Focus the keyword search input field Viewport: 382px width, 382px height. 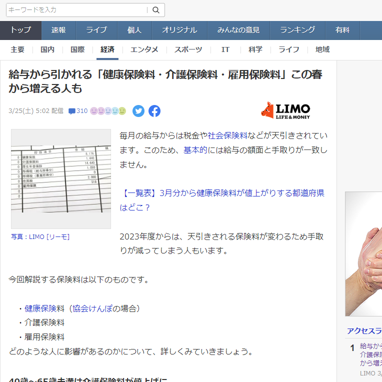tap(77, 10)
